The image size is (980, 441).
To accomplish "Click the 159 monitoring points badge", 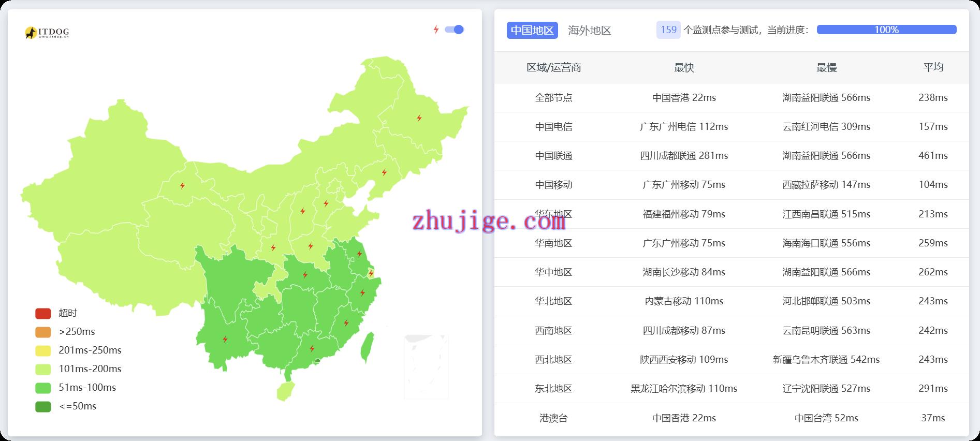I will [668, 30].
